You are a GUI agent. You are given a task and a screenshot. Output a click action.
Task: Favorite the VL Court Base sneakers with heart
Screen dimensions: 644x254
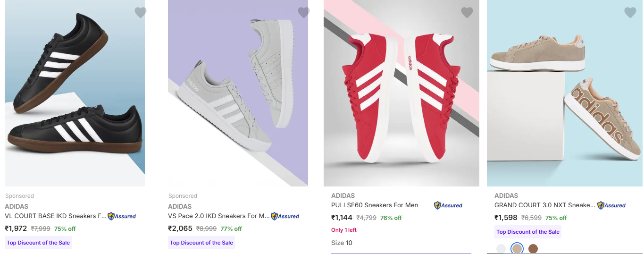[x=140, y=13]
